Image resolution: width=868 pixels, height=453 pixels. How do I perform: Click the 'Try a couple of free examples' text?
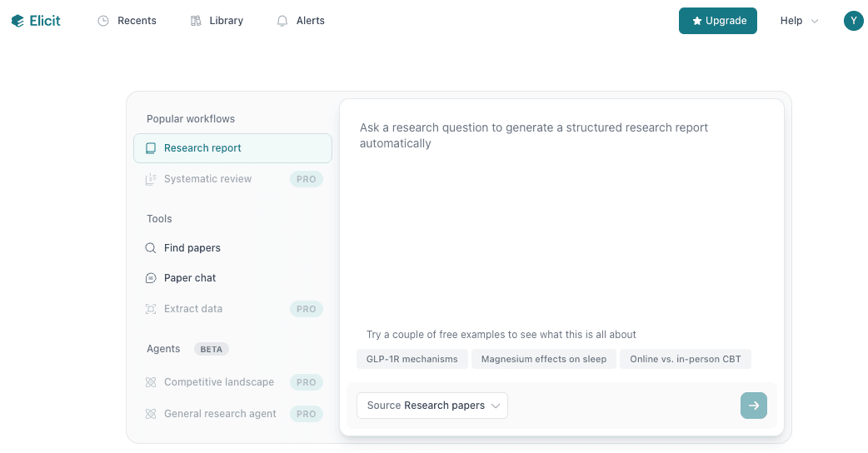[x=501, y=335]
